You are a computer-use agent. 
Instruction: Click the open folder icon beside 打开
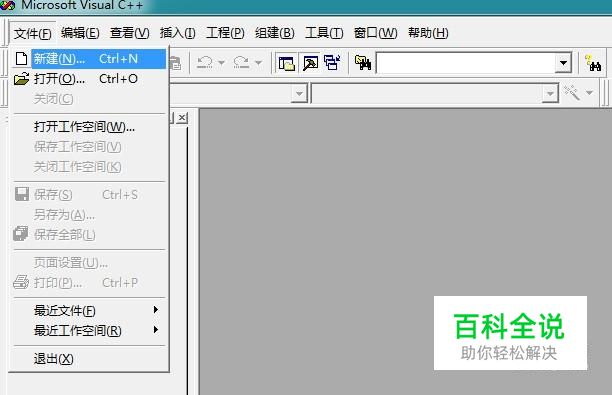[21, 79]
